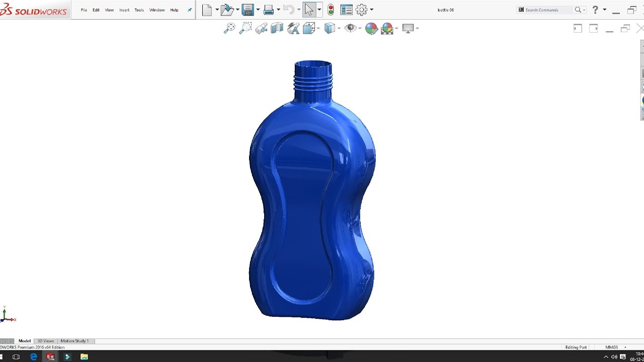Open the Tools menu
This screenshot has width=644, height=362.
(x=139, y=10)
